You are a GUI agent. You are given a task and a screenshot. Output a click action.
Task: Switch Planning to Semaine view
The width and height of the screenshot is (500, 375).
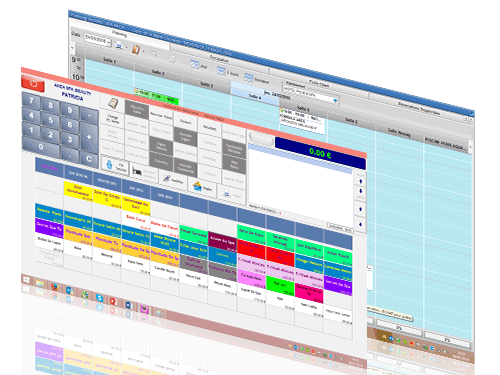point(256,79)
